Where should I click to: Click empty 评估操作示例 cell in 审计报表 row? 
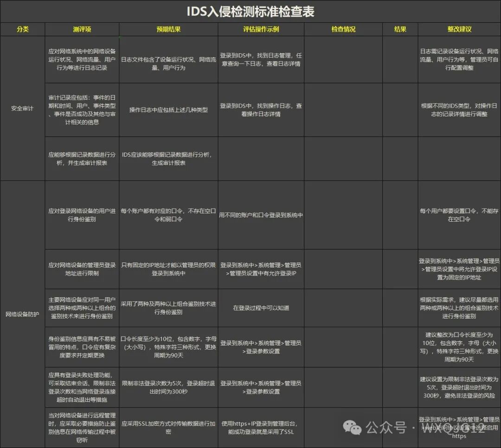pos(261,159)
